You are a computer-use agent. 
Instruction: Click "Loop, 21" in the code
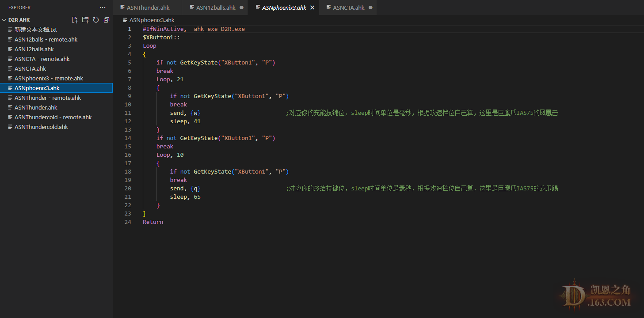[x=170, y=79]
